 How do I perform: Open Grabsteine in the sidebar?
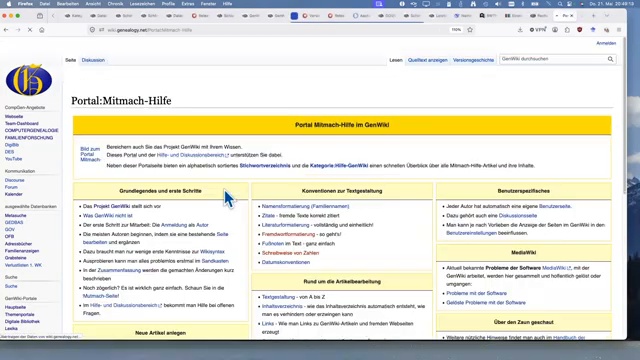(x=16, y=258)
